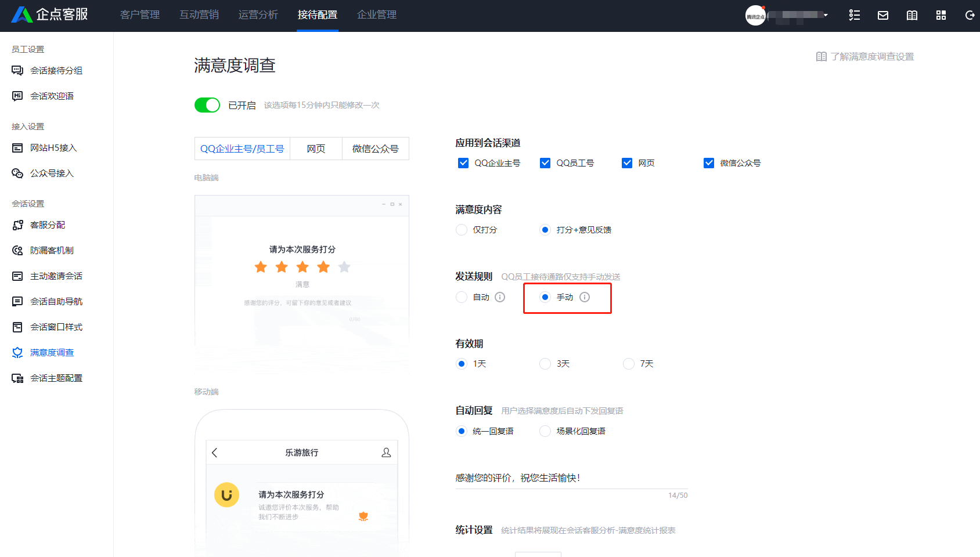Select the 打分+意见反馈 radio option
Screen dimensions: 980x557
[x=545, y=230]
